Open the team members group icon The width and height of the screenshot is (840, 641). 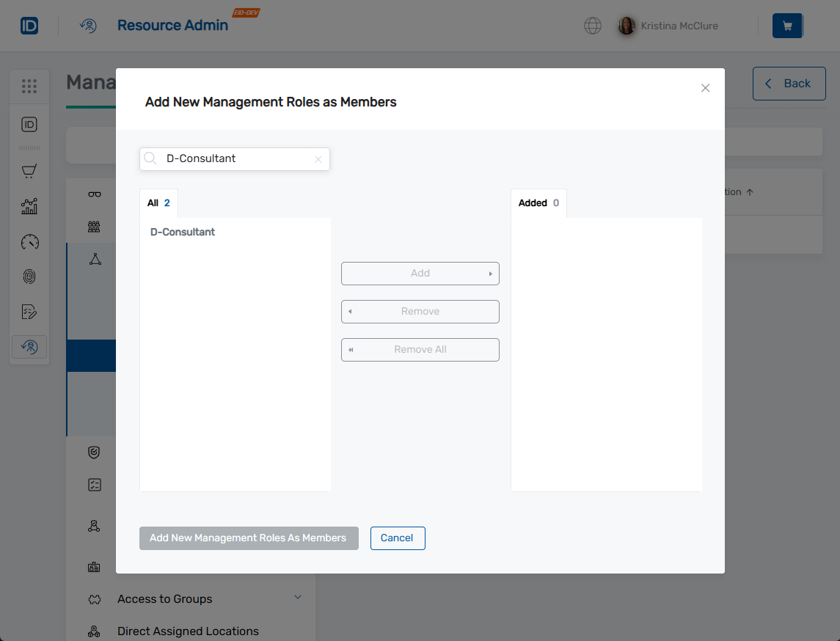coord(93,226)
